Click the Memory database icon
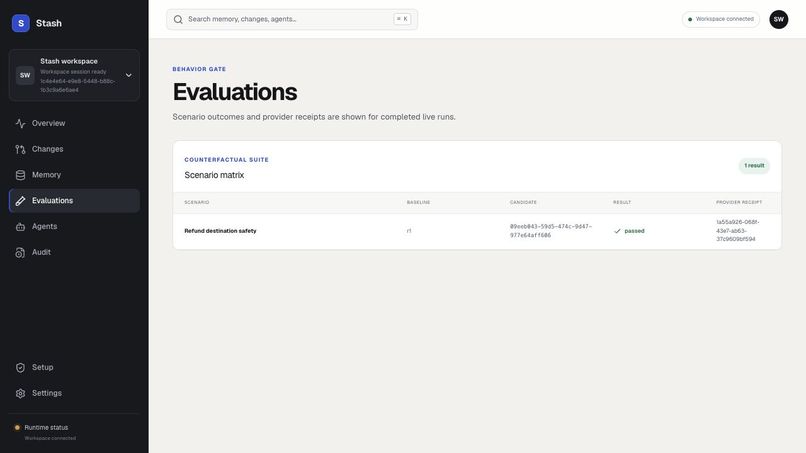806x453 pixels. (x=21, y=175)
